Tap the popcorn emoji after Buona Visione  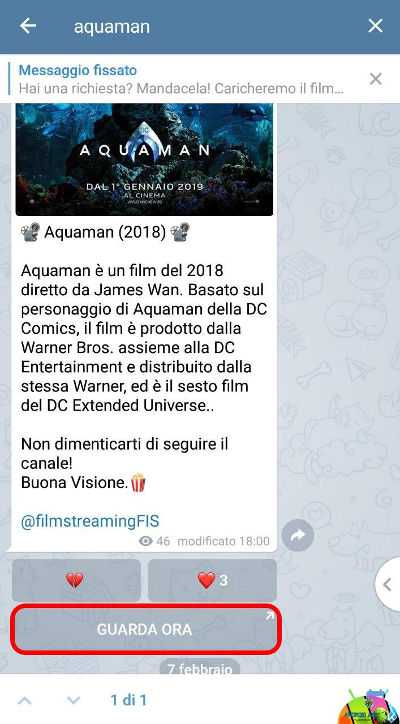coord(138,483)
